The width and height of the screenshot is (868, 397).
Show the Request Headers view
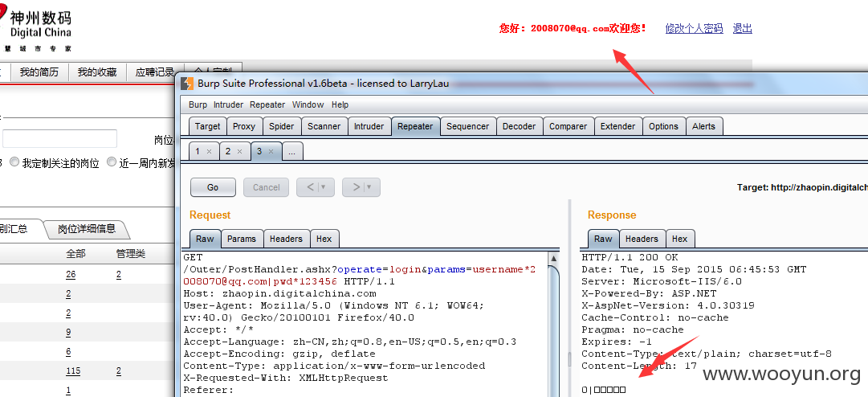coord(286,239)
